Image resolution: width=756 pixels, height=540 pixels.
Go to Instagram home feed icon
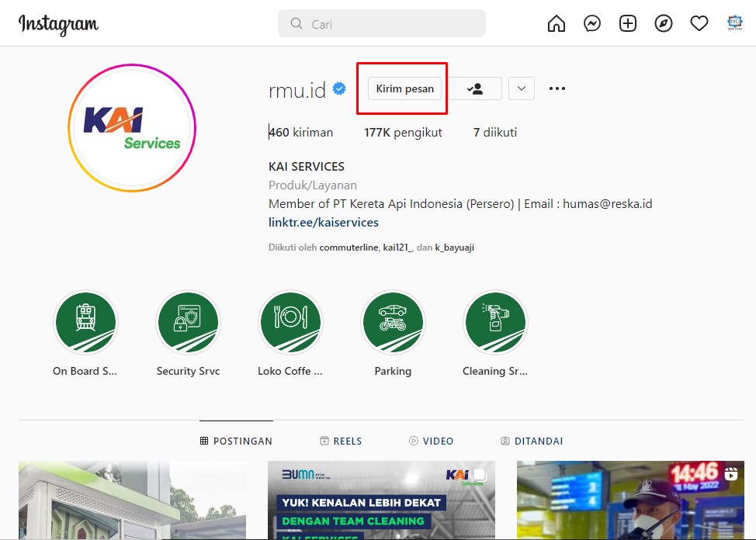click(x=556, y=23)
